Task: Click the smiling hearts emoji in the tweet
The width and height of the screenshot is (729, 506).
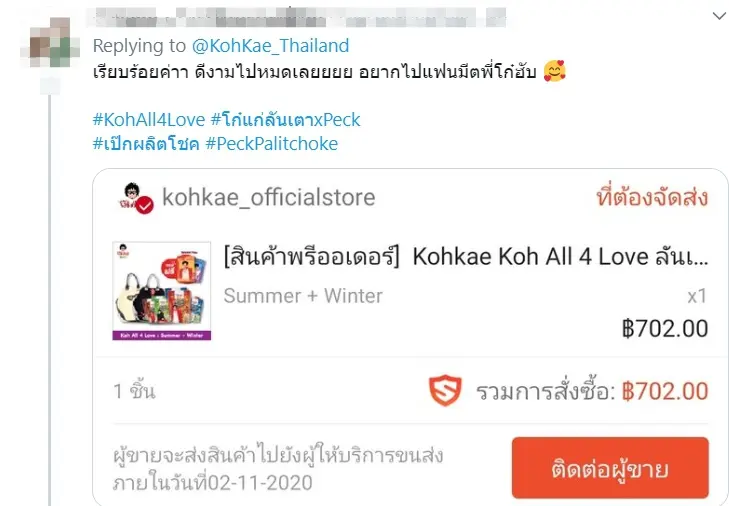Action: click(555, 71)
